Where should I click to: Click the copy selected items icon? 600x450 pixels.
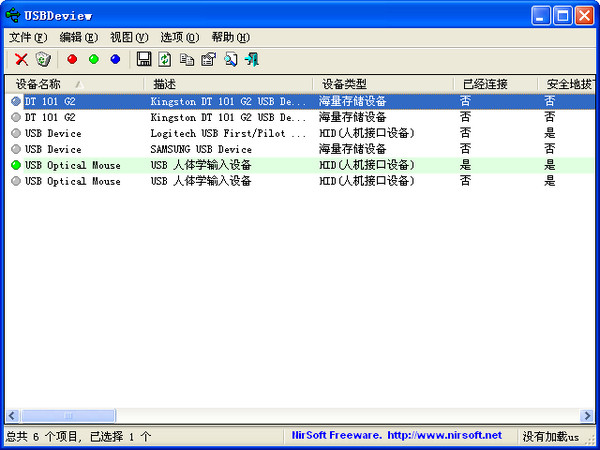click(187, 60)
